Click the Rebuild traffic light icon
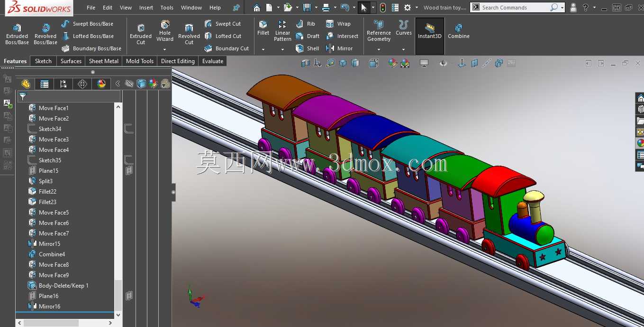This screenshot has width=644, height=327. [382, 8]
